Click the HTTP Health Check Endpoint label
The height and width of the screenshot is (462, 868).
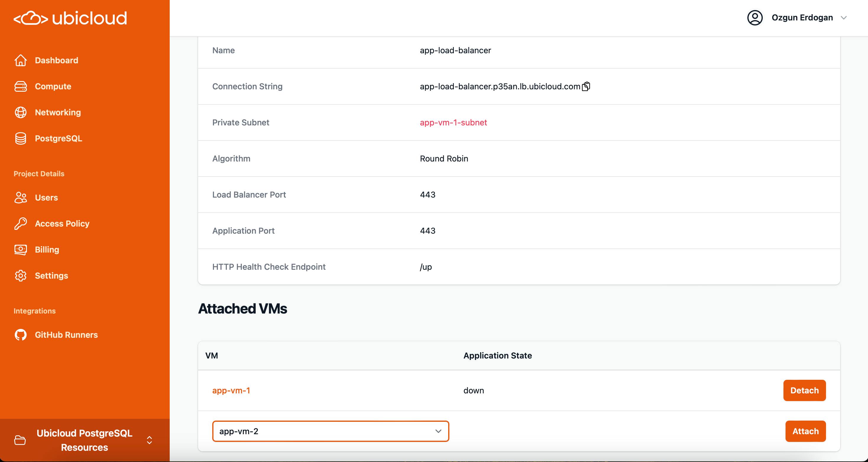tap(269, 267)
